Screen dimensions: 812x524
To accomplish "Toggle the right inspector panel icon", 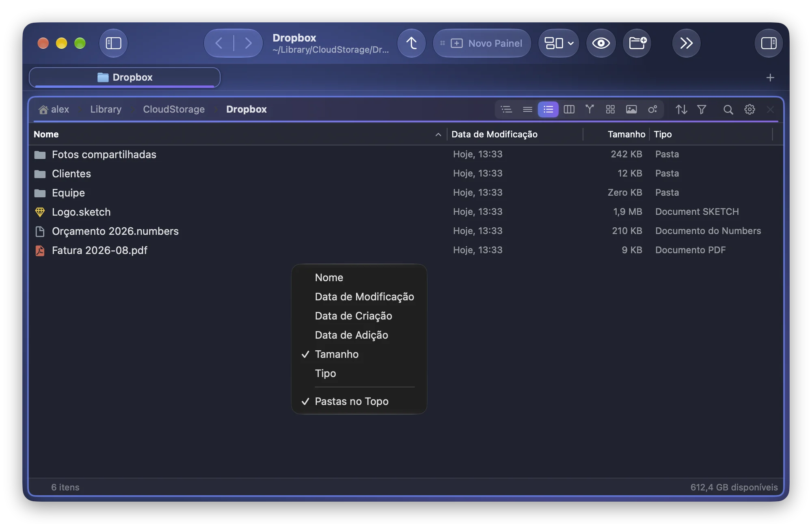I will [769, 43].
